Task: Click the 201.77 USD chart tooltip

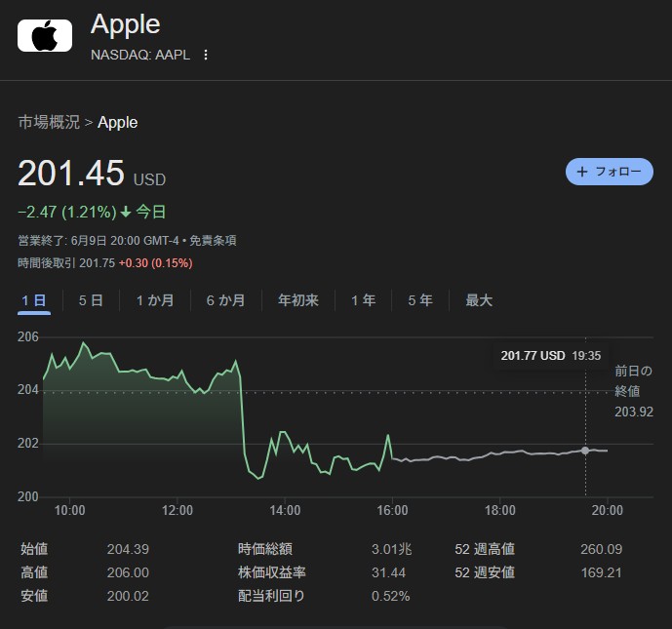Action: 551,356
